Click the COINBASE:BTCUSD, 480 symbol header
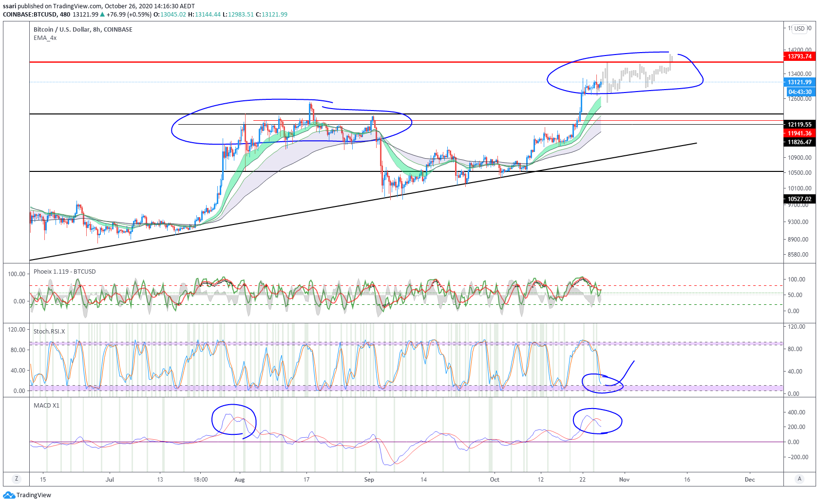 37,15
